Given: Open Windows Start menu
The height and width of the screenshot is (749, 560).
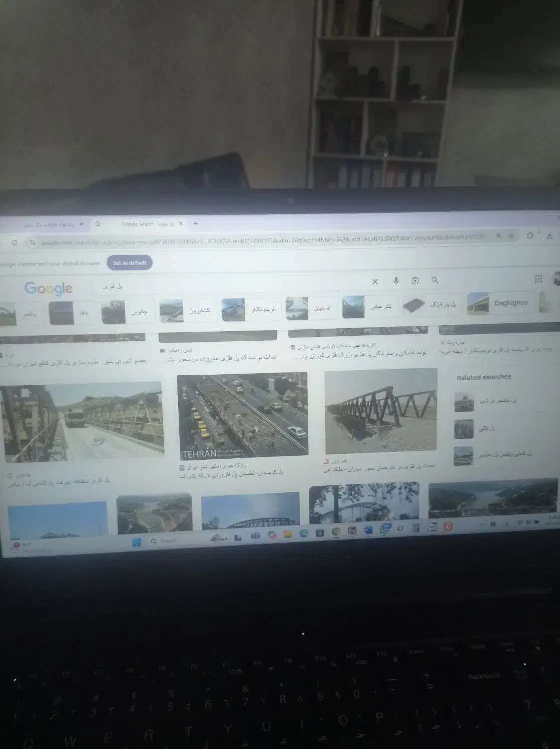Looking at the screenshot, I should 137,542.
